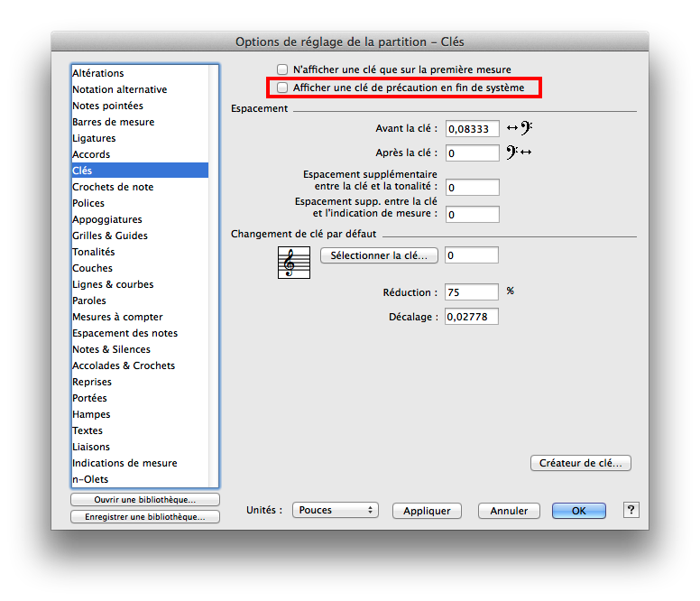Click the bass clef icon beside Après la clé
Viewport: 700px width, 601px height.
click(x=520, y=153)
